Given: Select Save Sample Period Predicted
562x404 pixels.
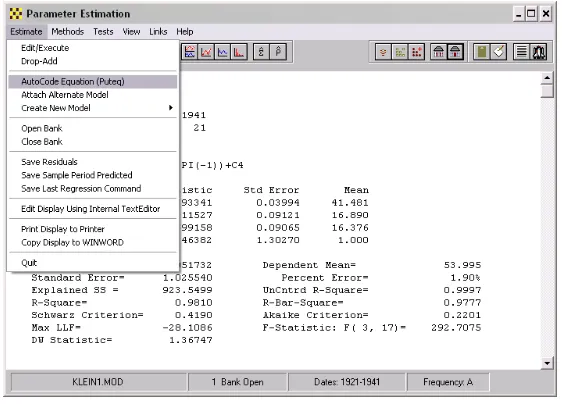Looking at the screenshot, I should click(92, 175).
